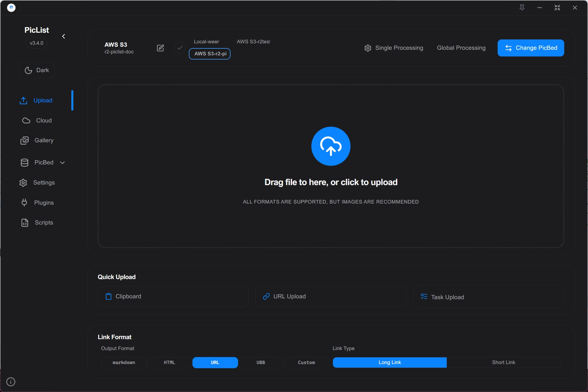Screen dimensions: 588x392
Task: Select Custom output format
Action: tap(306, 362)
